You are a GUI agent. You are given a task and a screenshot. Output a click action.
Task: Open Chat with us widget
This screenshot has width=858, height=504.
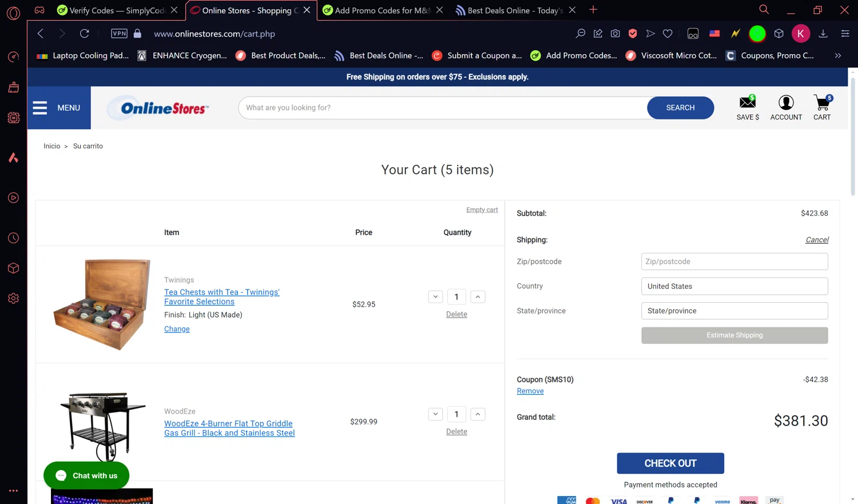(x=86, y=475)
